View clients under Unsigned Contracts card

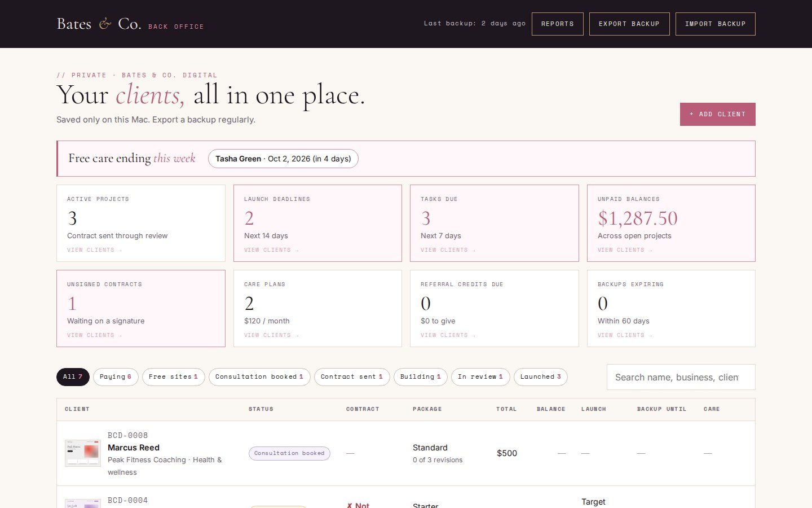pyautogui.click(x=95, y=335)
